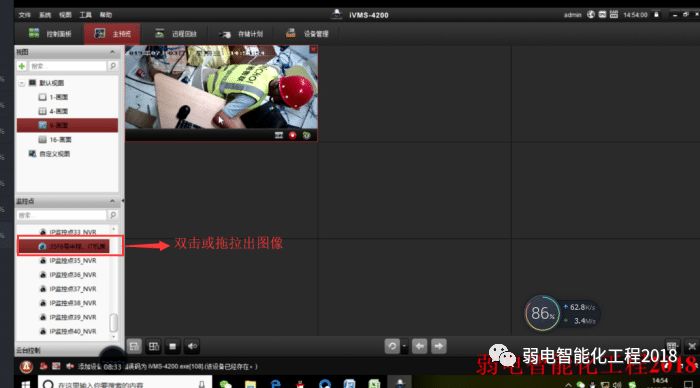Click the capture icon on video toolbar
Image resolution: width=700 pixels, height=388 pixels.
279,135
